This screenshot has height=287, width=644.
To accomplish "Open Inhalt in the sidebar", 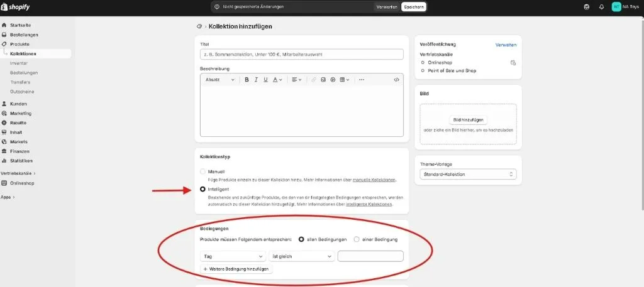I will (16, 133).
